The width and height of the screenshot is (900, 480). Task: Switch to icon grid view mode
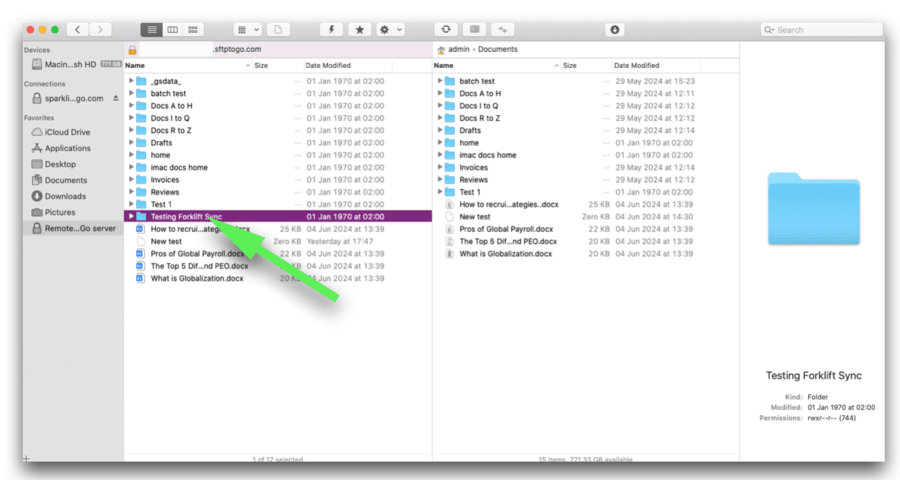coord(193,29)
